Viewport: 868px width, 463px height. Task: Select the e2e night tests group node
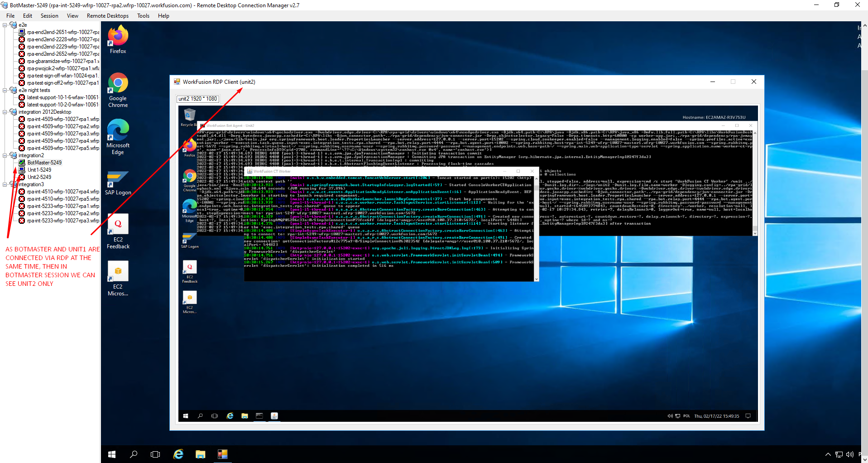[34, 90]
